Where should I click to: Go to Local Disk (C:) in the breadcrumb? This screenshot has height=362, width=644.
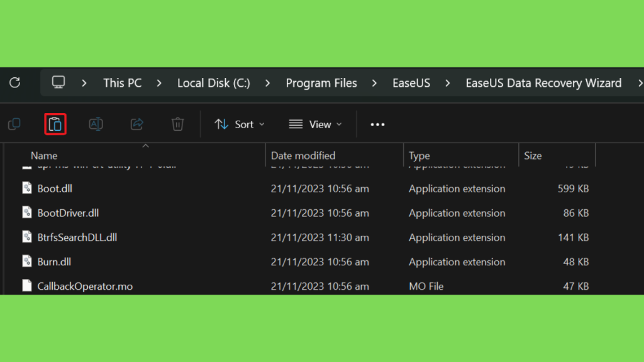(214, 84)
